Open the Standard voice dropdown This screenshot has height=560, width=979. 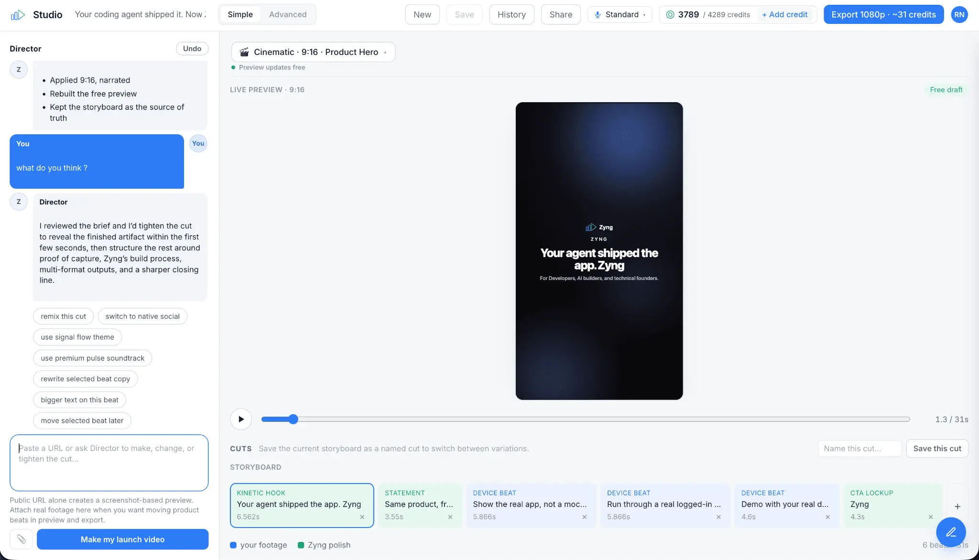click(620, 14)
